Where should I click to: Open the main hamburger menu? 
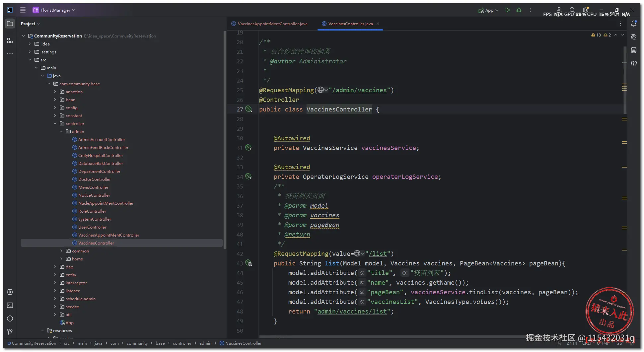pyautogui.click(x=23, y=10)
